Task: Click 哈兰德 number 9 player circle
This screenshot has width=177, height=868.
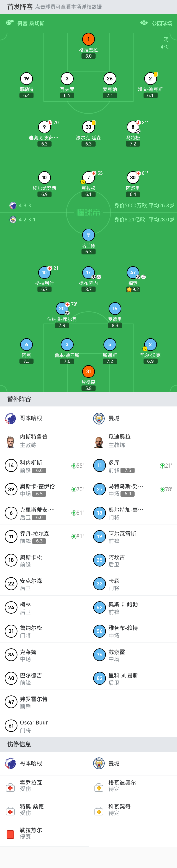Action: 88,235
